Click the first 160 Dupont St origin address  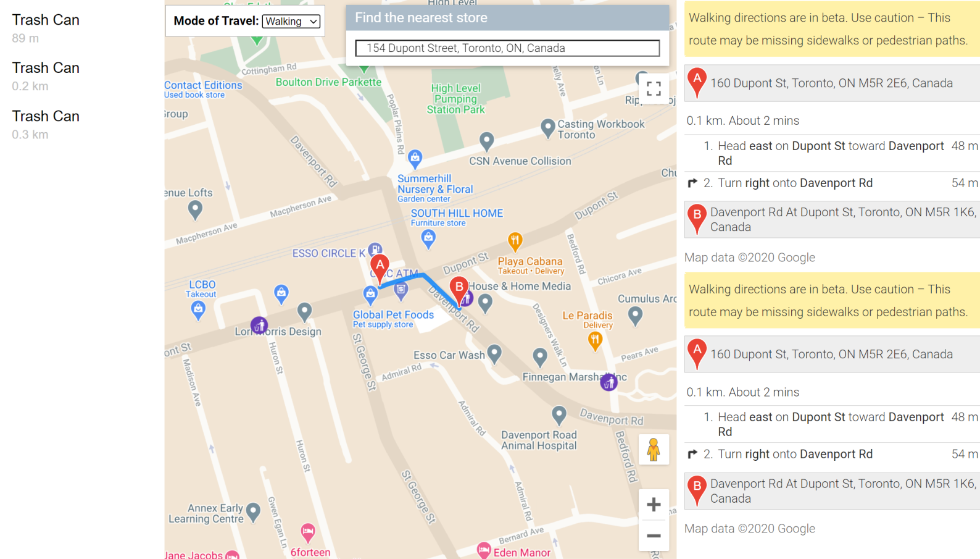point(831,83)
